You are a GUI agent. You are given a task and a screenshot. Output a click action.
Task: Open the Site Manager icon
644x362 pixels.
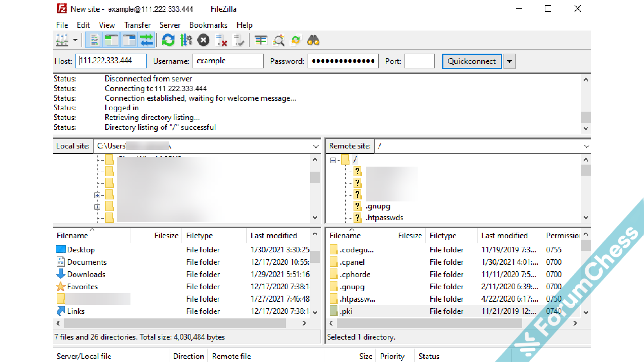click(x=62, y=41)
